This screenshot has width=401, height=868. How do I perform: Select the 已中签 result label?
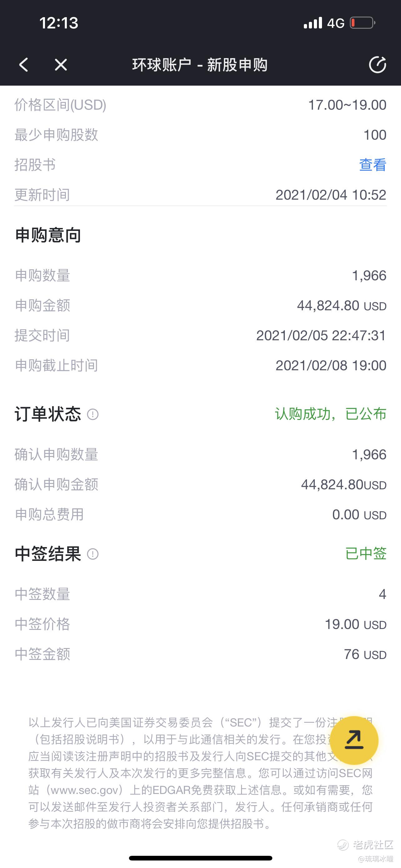point(366,554)
